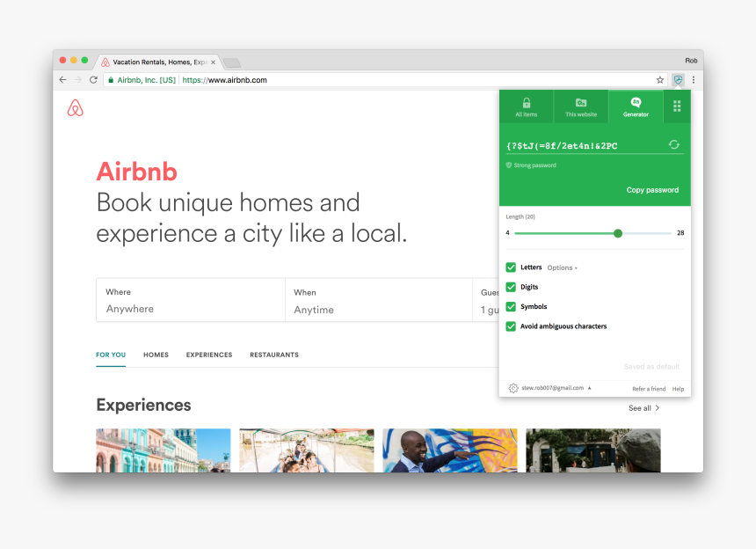756x549 pixels.
Task: Close the Vacation Rentals browser tab
Action: coord(213,62)
